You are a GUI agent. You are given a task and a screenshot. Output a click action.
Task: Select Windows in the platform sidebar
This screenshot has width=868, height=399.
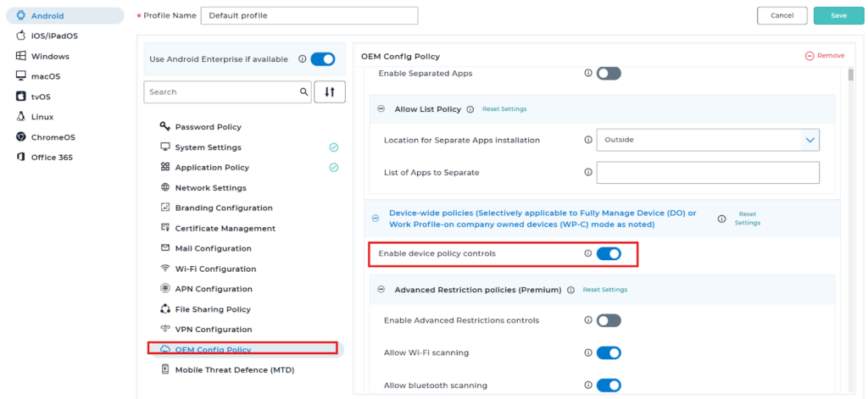coord(50,56)
